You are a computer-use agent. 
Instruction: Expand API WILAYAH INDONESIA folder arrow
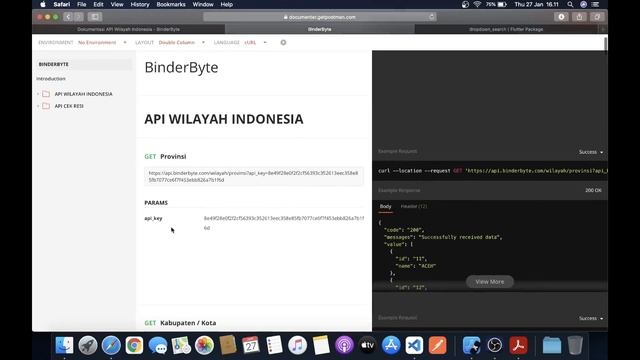(x=38, y=94)
